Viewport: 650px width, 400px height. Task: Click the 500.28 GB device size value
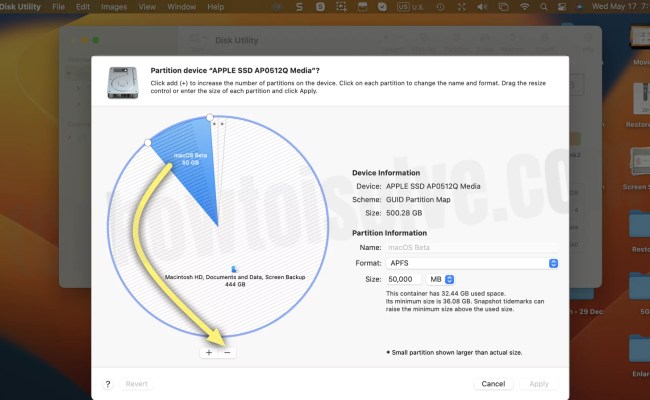pos(404,213)
